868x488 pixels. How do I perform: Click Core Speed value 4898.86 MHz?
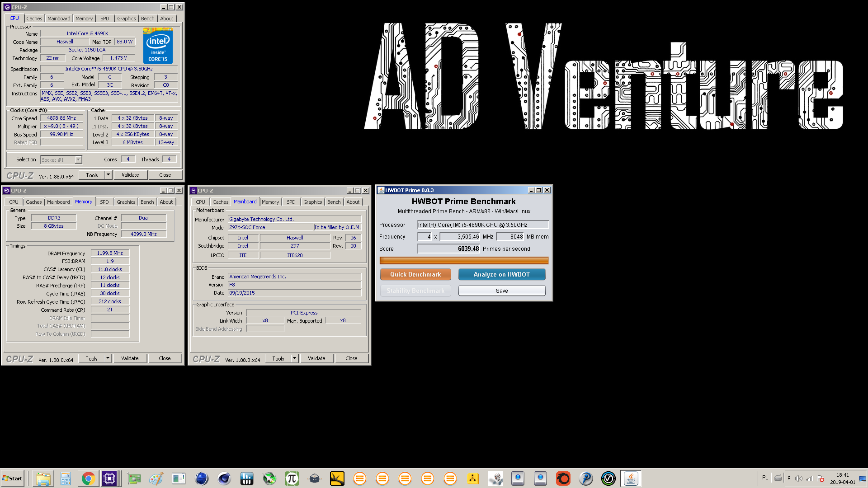pyautogui.click(x=61, y=118)
